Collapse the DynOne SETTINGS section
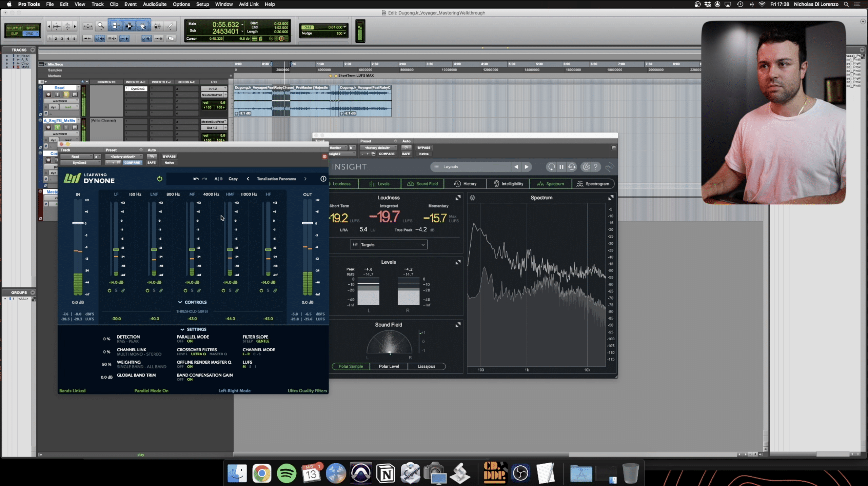 pos(193,329)
